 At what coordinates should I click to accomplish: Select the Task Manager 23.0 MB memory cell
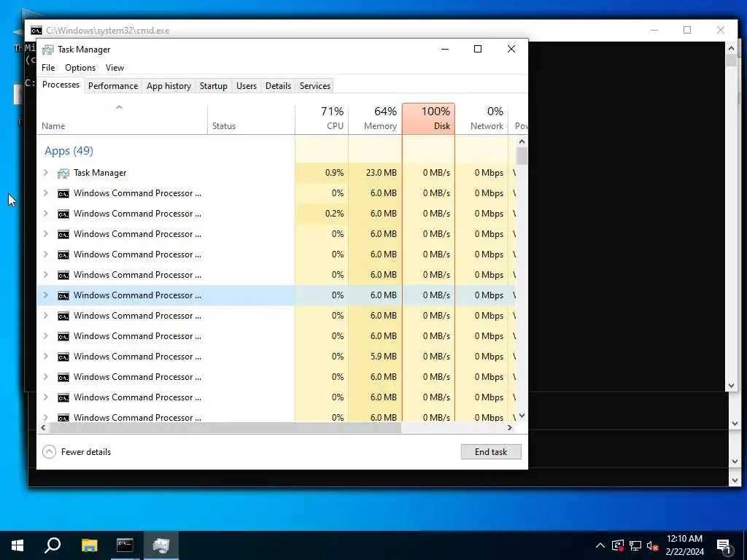pyautogui.click(x=376, y=173)
